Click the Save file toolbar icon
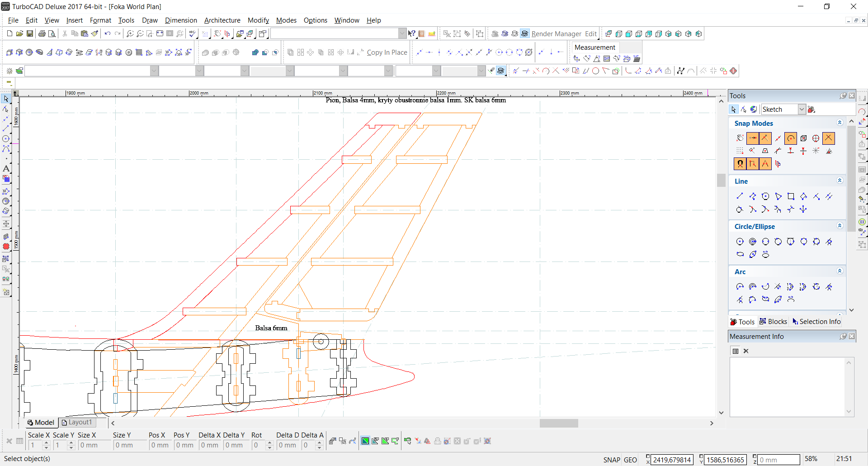The height and width of the screenshot is (466, 868). [29, 33]
